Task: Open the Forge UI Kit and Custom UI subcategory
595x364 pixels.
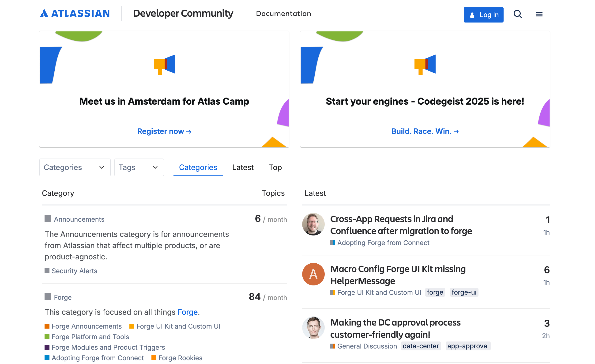Action: 178,326
